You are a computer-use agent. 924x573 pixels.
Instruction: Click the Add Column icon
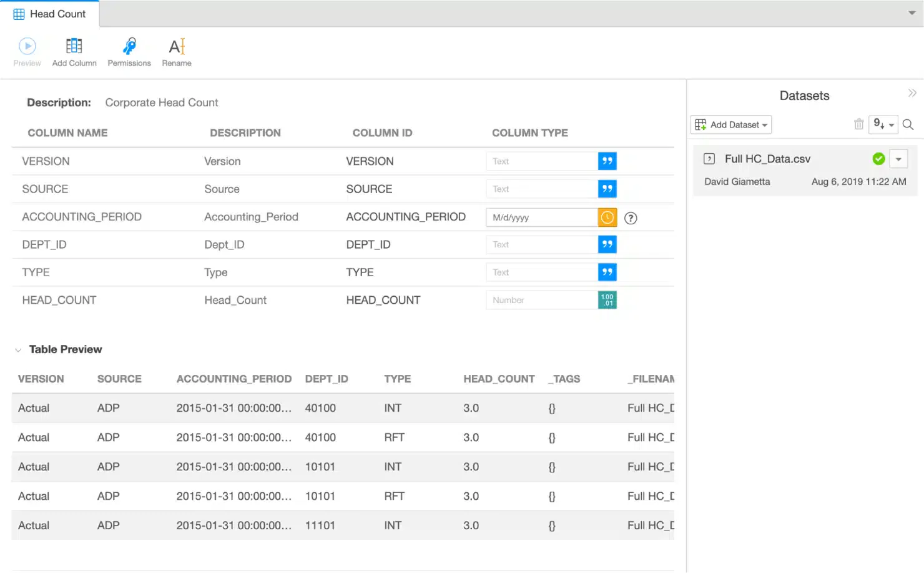tap(74, 46)
